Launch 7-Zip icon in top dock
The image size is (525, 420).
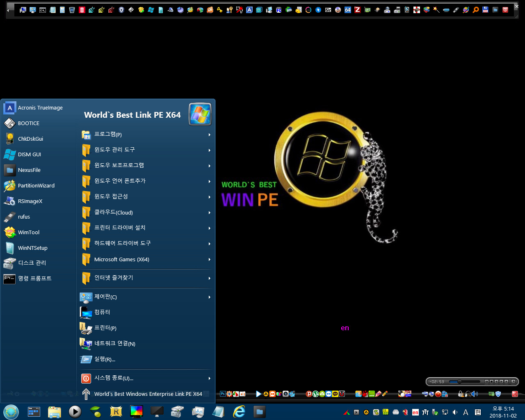pos(328,10)
